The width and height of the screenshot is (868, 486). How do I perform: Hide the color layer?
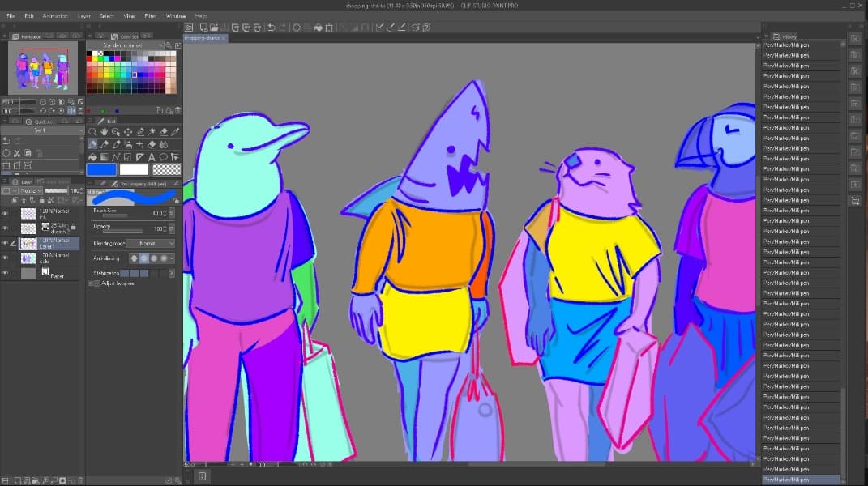[6, 258]
